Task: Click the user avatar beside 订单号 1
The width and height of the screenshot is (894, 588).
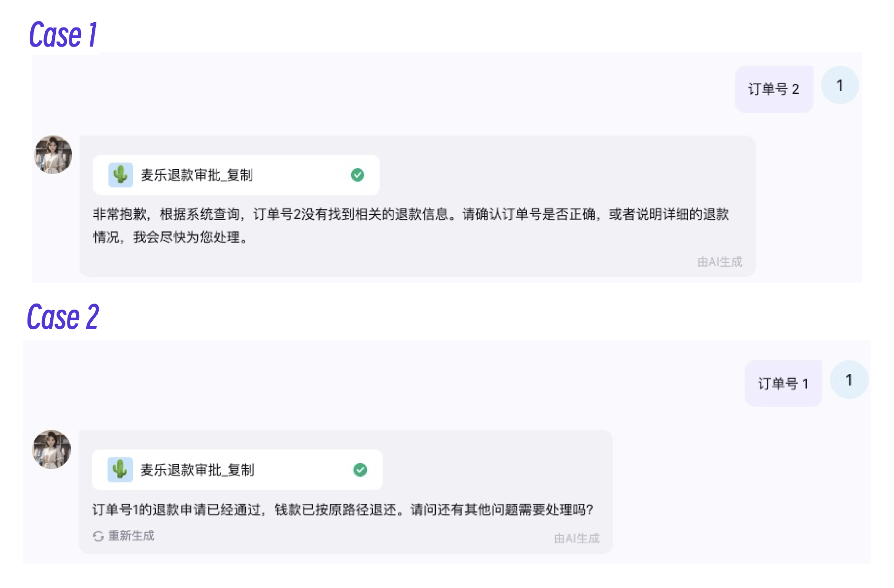Action: point(849,380)
